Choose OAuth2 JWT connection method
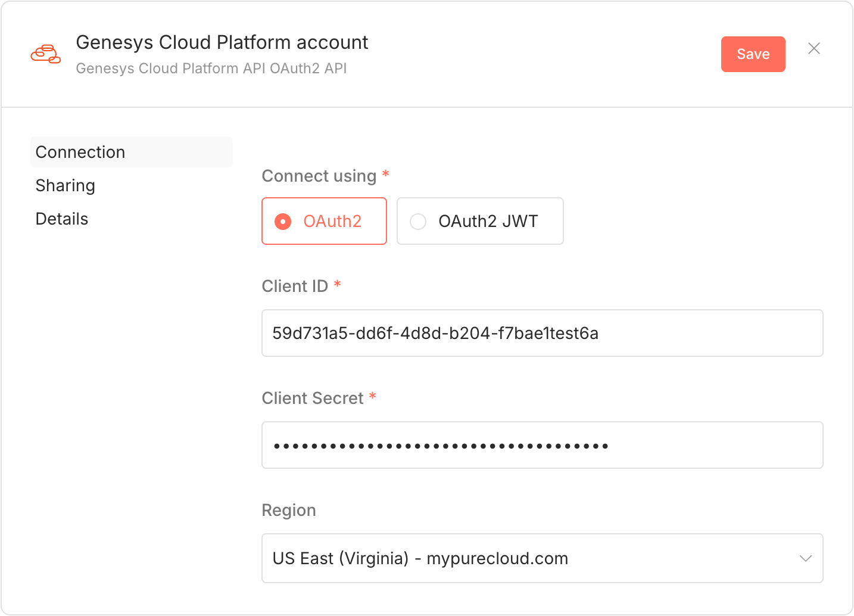 [480, 221]
